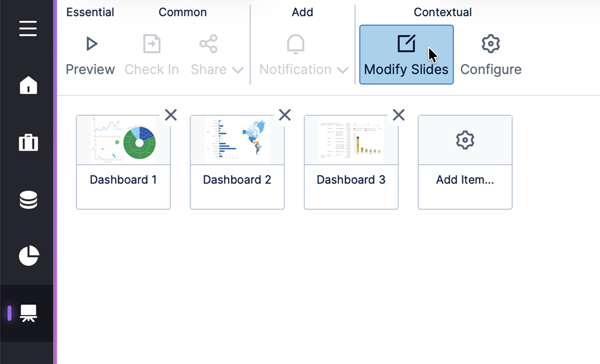
Task: Select the slideshow presentation icon in sidebar
Action: click(x=28, y=313)
